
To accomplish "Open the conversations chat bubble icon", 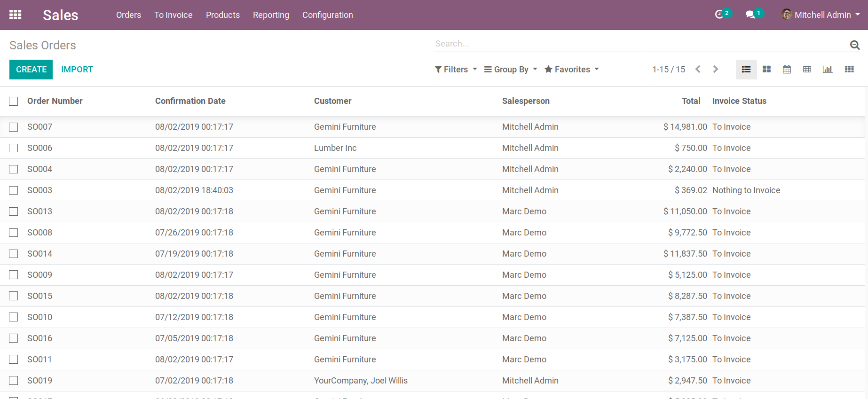I will [750, 15].
